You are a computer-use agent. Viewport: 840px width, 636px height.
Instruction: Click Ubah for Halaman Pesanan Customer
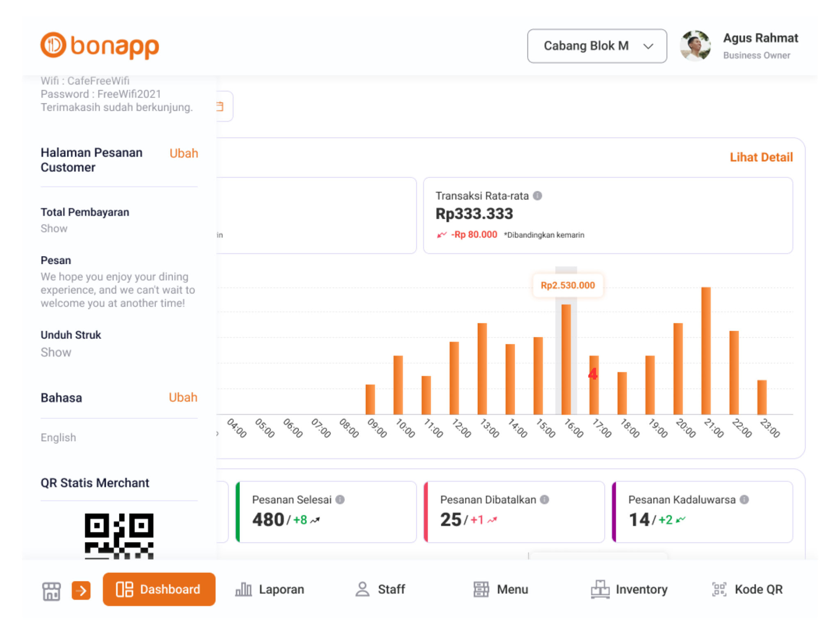tap(184, 153)
